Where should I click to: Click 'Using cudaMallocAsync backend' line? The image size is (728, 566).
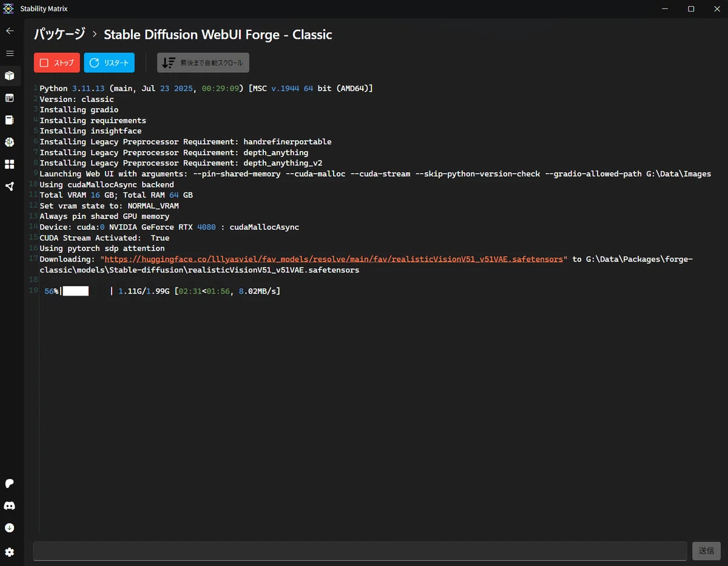[107, 184]
